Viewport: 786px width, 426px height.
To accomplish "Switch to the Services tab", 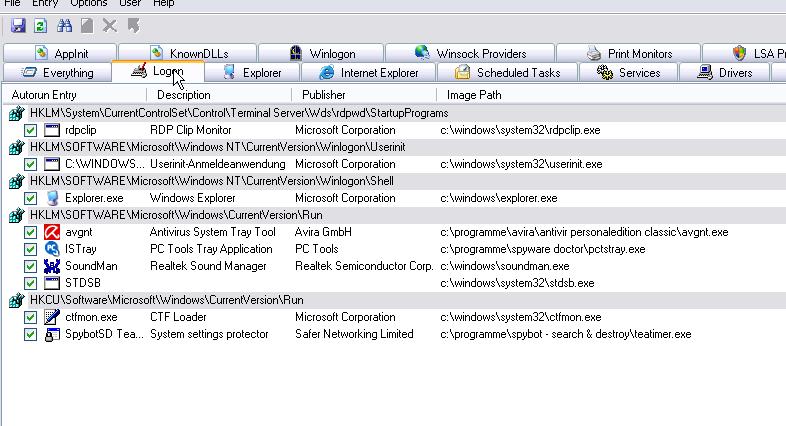I will (628, 73).
